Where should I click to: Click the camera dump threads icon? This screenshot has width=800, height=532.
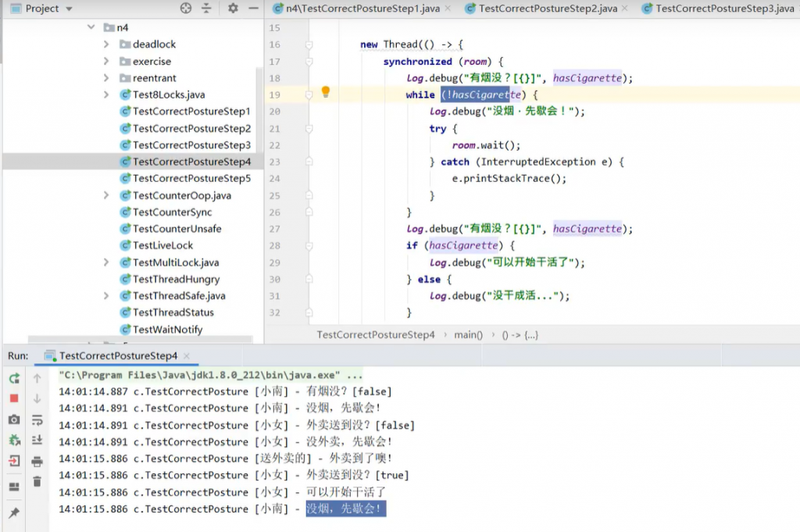click(x=14, y=420)
